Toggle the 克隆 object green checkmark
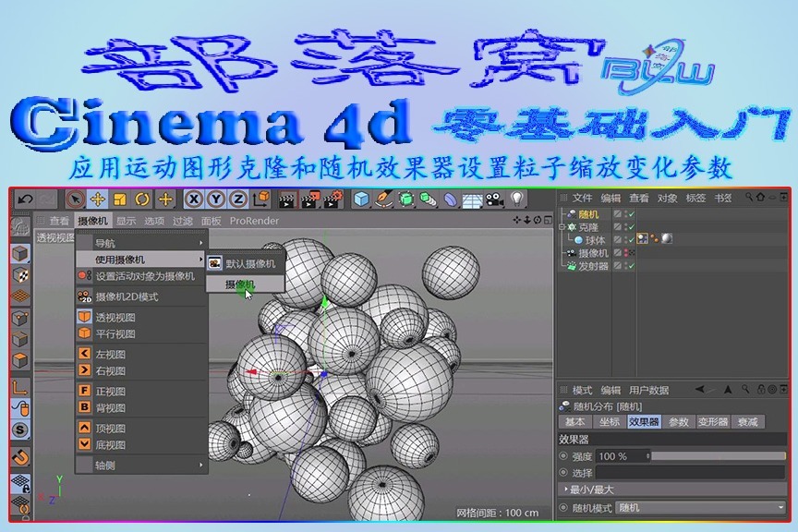The width and height of the screenshot is (798, 532). (x=632, y=227)
